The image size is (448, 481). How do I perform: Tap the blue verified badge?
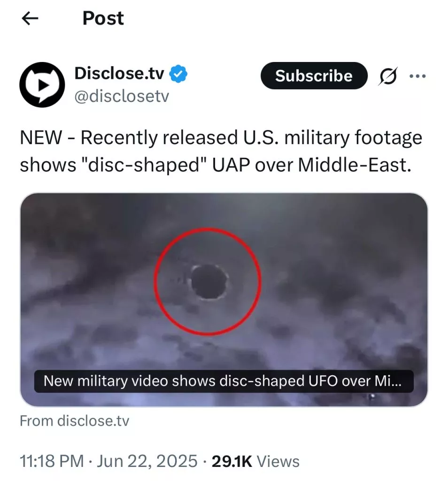click(178, 74)
